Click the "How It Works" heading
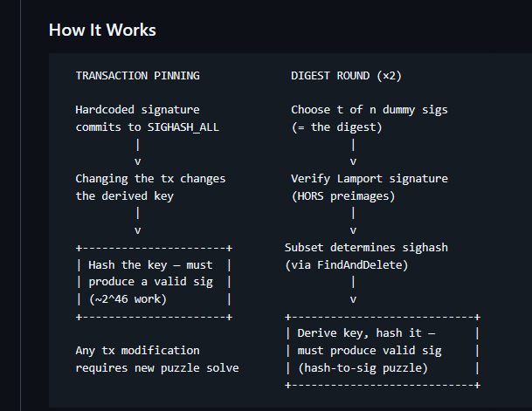Image resolution: width=532 pixels, height=411 pixels. [102, 30]
